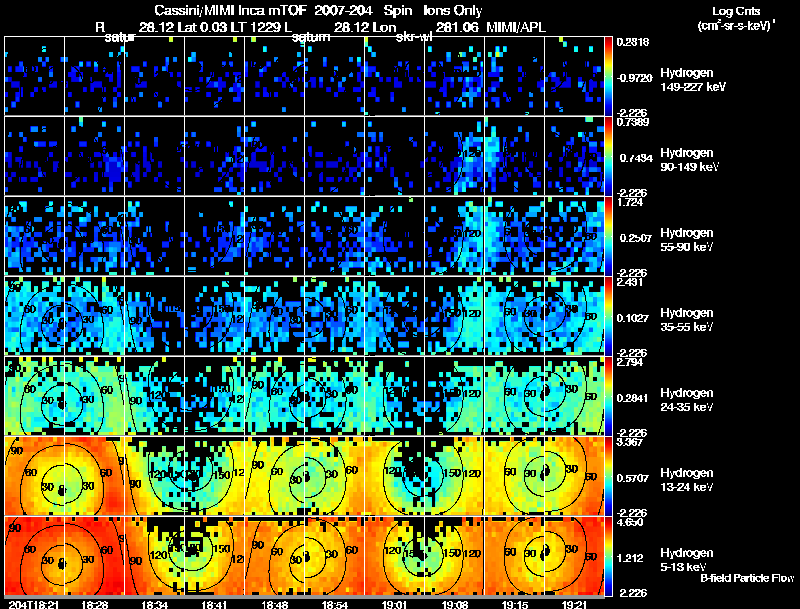
Task: Click the '19:01' time axis label
Action: click(x=395, y=604)
